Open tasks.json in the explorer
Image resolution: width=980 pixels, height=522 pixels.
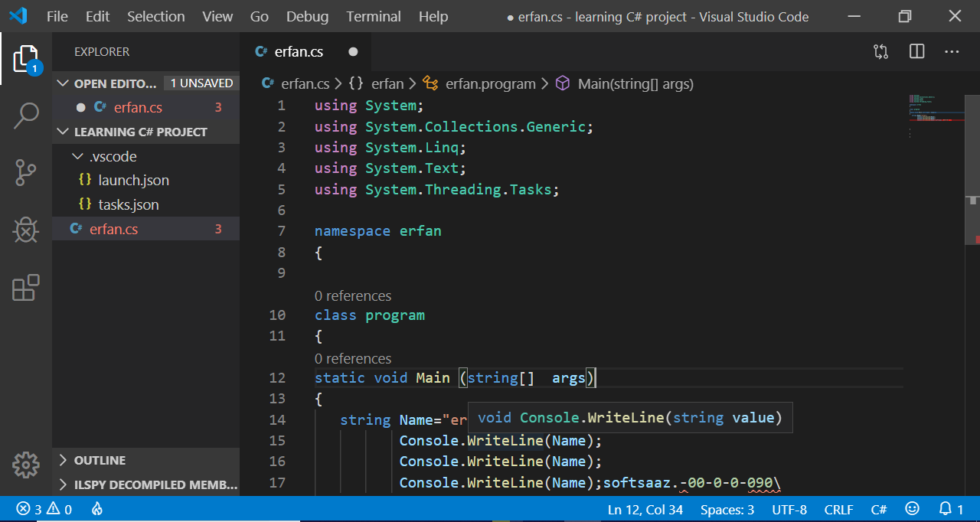[128, 205]
